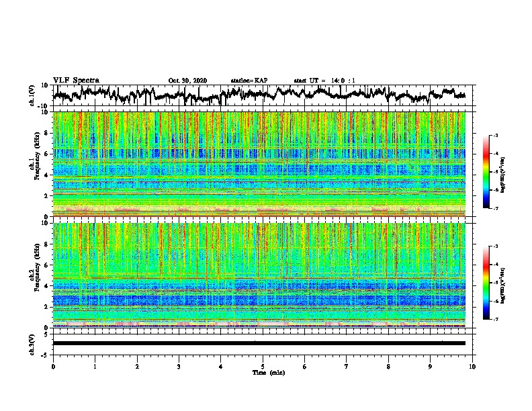
Task: Click the "4" kHz tick of ch.2 spectrogram
Action: [47, 286]
